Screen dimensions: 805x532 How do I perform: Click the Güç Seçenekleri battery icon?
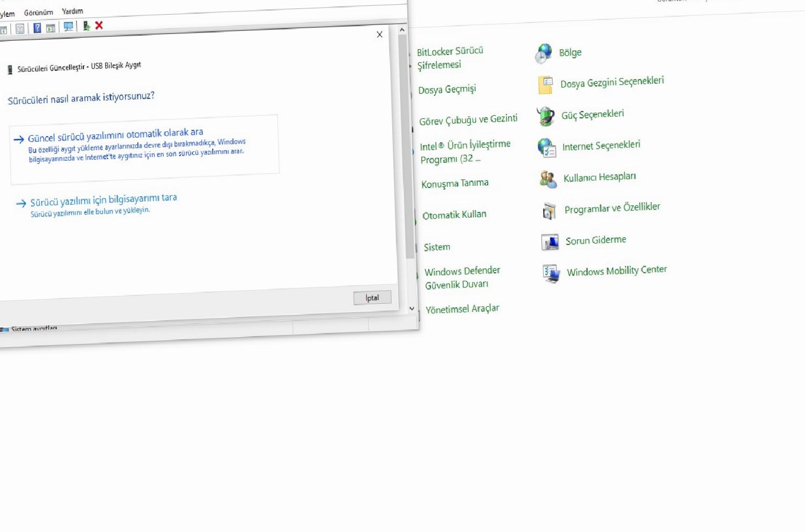pos(546,116)
